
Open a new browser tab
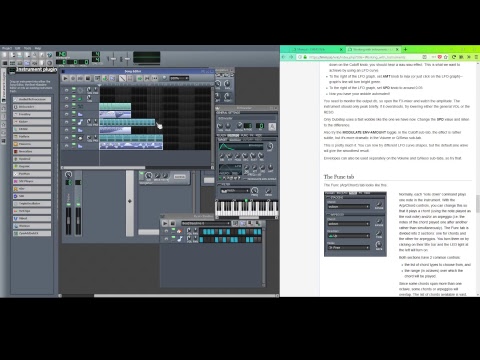pyautogui.click(x=405, y=49)
